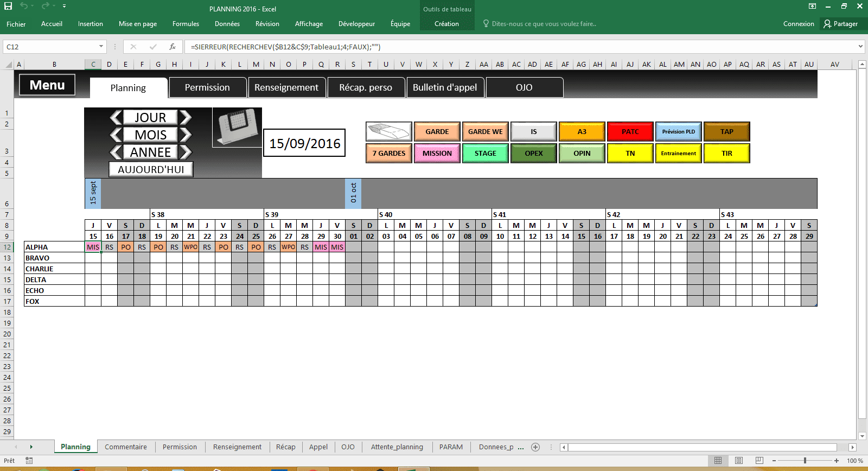Click the Save icon in title bar
This screenshot has height=471, width=868.
click(8, 6)
